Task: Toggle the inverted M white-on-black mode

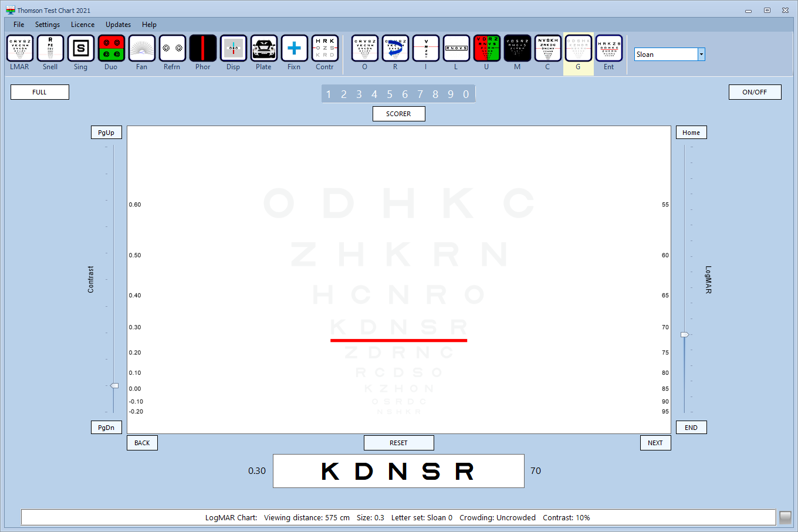Action: (517, 49)
